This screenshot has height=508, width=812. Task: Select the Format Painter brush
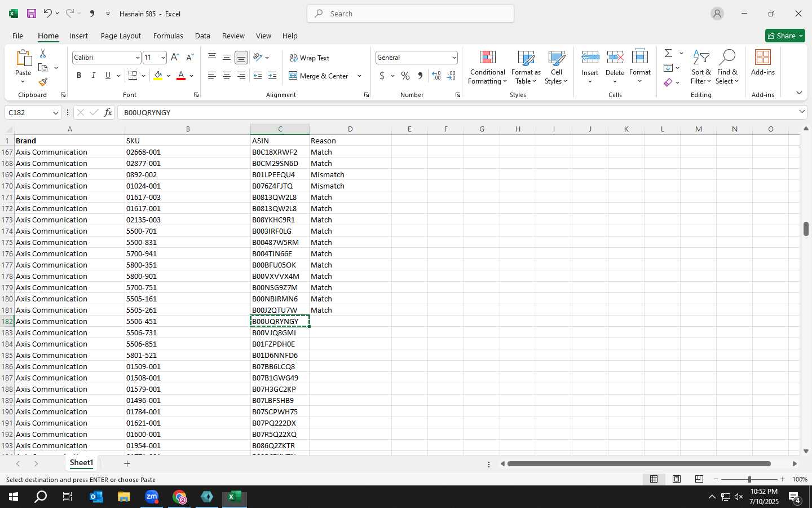[43, 82]
